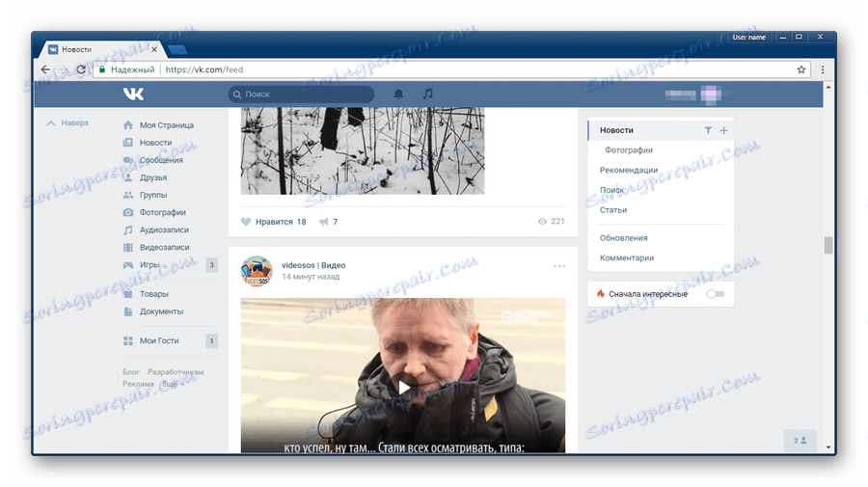Open the Chrome three-dot menu
868x487 pixels.
823,69
